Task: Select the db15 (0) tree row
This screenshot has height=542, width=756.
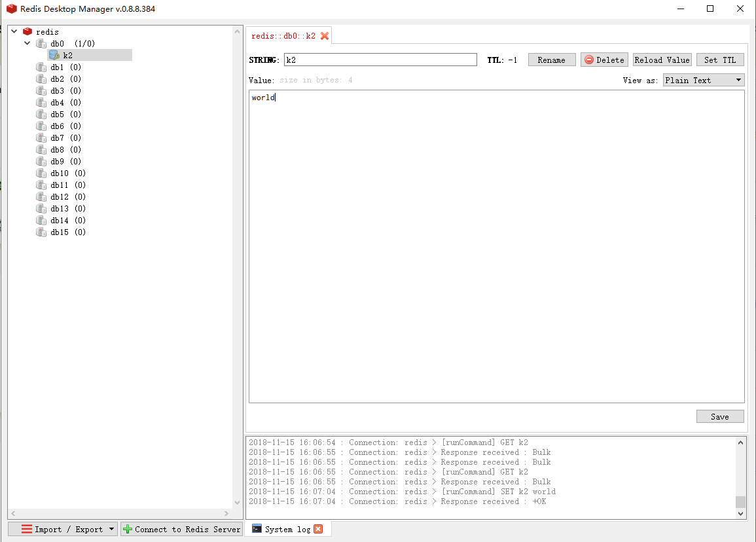Action: point(68,232)
